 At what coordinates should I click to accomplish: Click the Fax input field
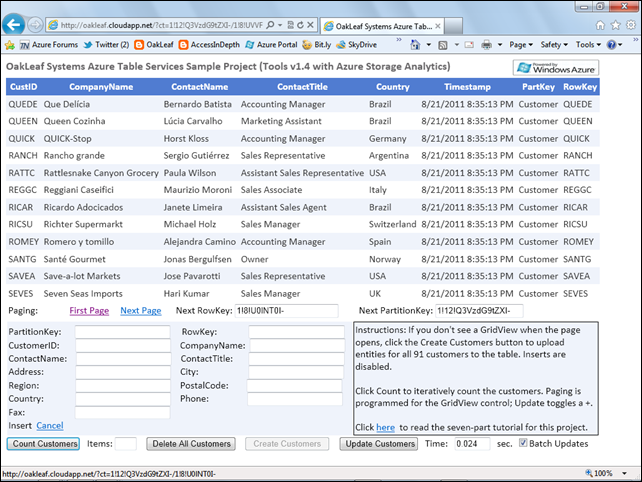point(122,412)
